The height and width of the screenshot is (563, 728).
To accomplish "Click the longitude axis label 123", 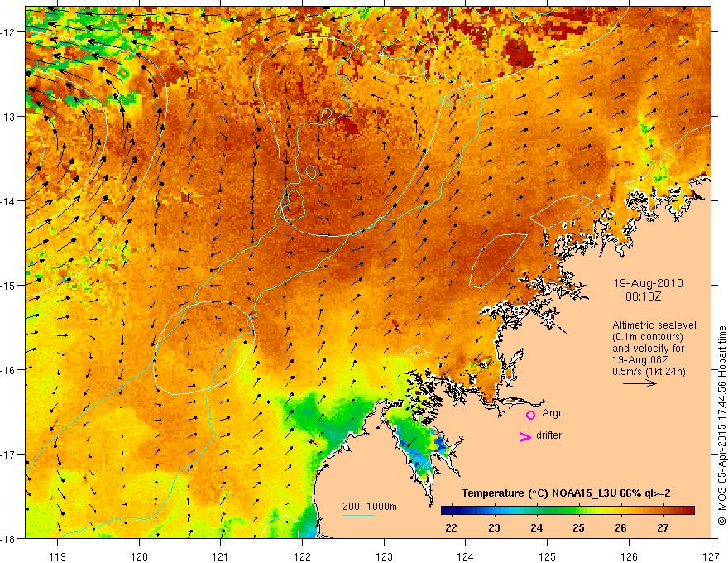I will click(384, 556).
